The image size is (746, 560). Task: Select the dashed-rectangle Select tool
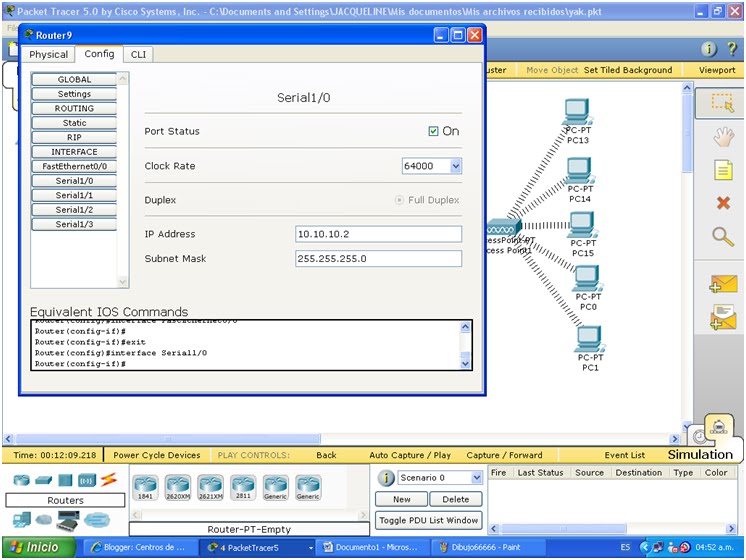click(x=722, y=103)
